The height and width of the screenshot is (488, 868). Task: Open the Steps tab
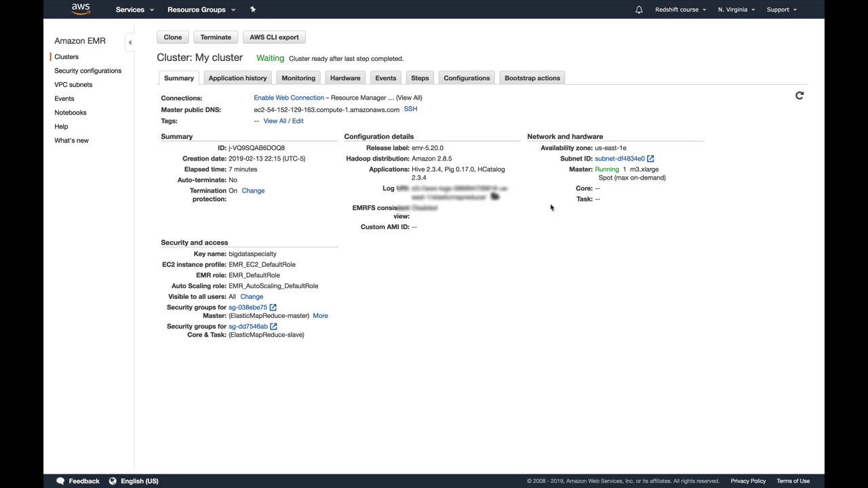[420, 78]
